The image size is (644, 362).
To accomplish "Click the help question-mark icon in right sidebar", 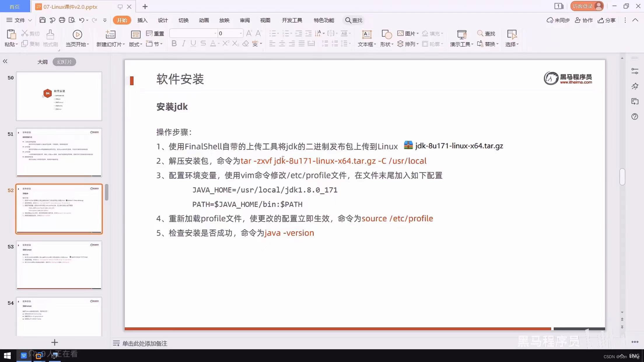I will pyautogui.click(x=635, y=117).
